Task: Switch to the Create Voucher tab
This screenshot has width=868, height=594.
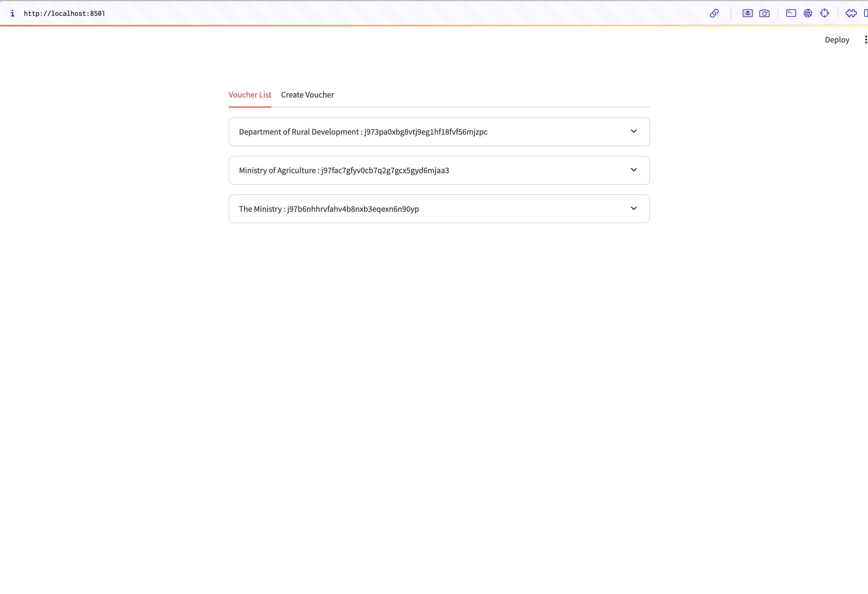Action: pyautogui.click(x=307, y=95)
